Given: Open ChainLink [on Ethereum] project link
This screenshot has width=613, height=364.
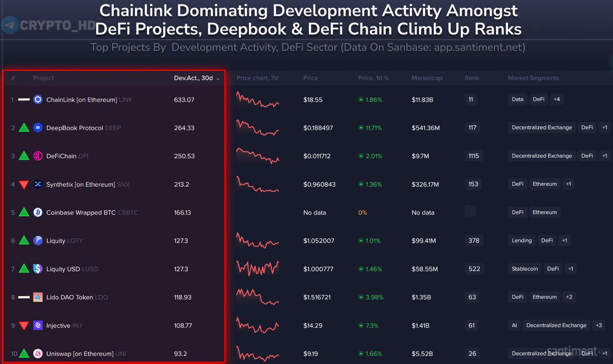Looking at the screenshot, I should click(81, 100).
